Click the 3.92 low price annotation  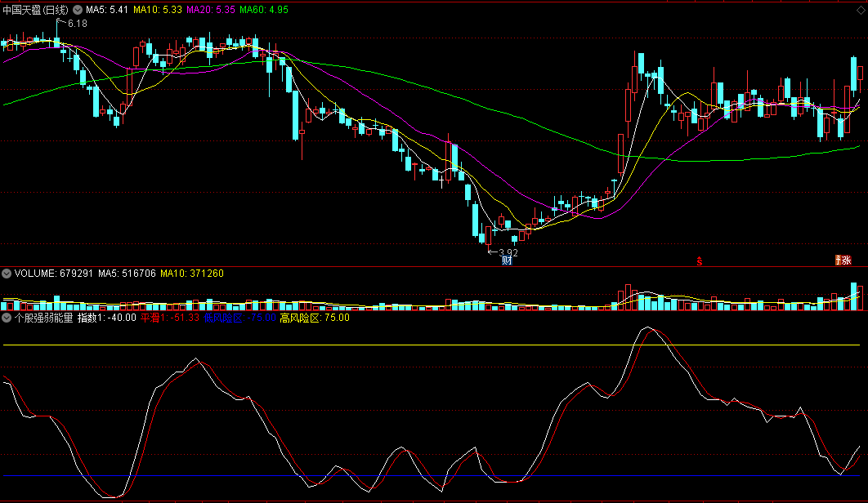pyautogui.click(x=508, y=253)
